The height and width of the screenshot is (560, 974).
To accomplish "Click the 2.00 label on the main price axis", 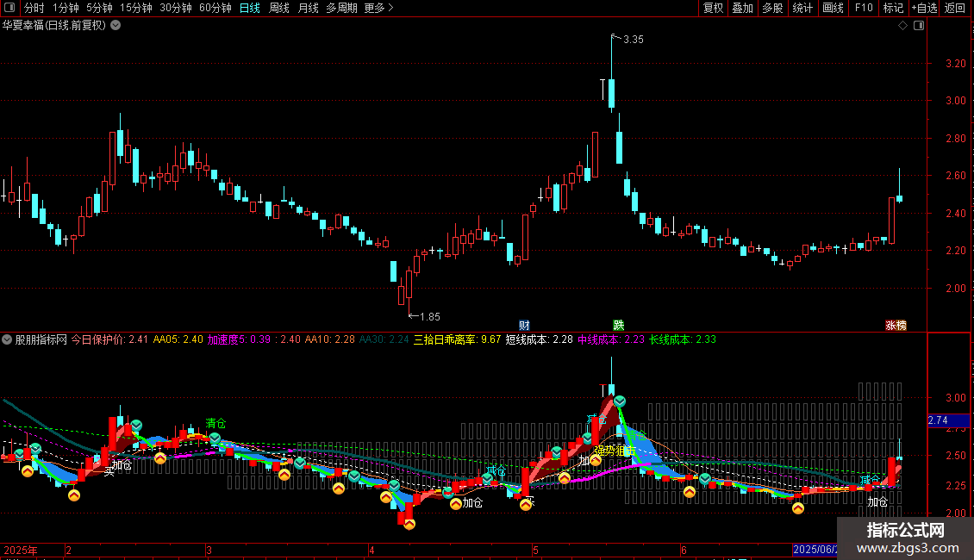I will coord(956,288).
